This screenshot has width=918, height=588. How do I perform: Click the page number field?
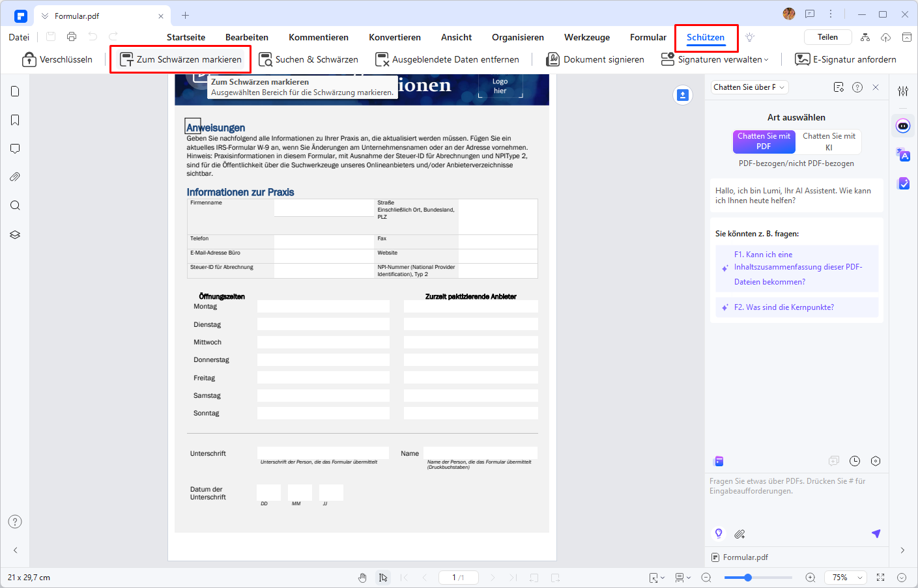coord(458,578)
